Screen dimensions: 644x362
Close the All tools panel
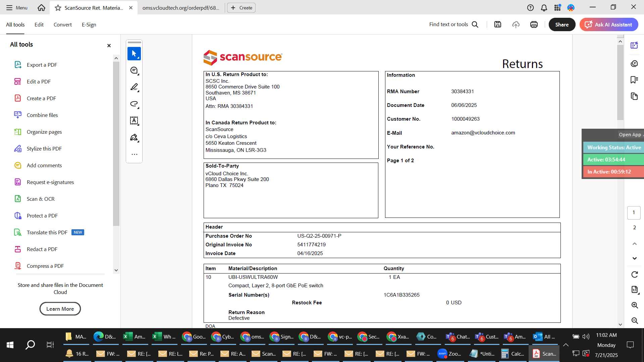coord(109,46)
